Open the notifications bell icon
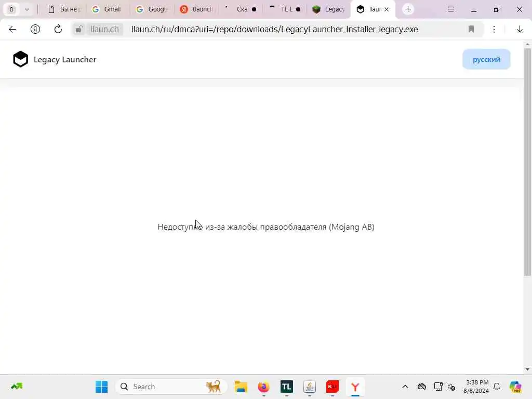The image size is (532, 399). tap(497, 387)
